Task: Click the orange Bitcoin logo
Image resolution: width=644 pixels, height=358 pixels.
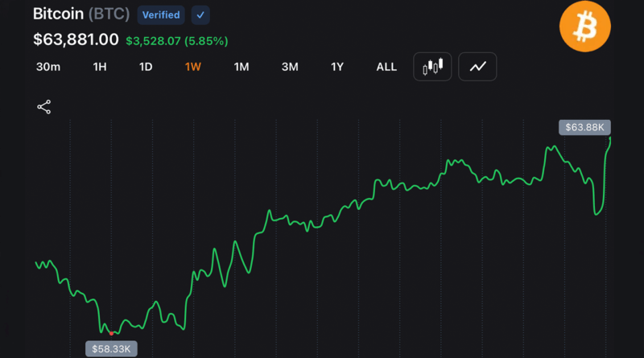Action: (x=585, y=27)
